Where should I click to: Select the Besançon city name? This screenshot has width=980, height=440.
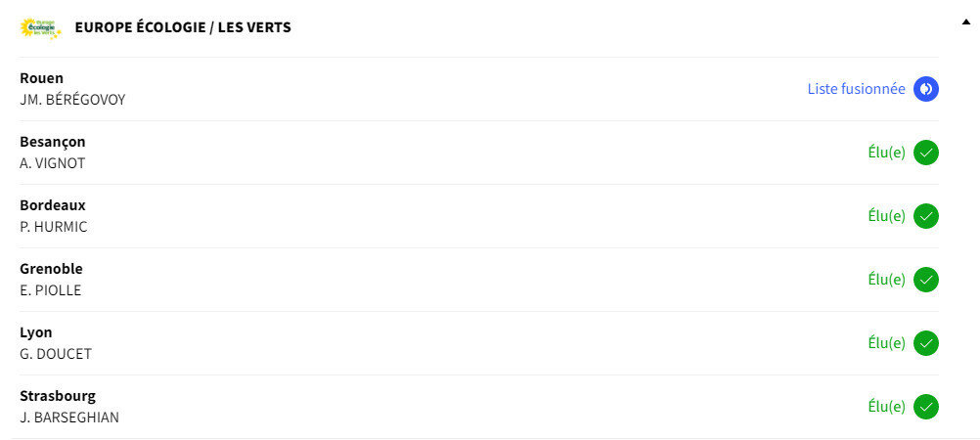click(53, 143)
